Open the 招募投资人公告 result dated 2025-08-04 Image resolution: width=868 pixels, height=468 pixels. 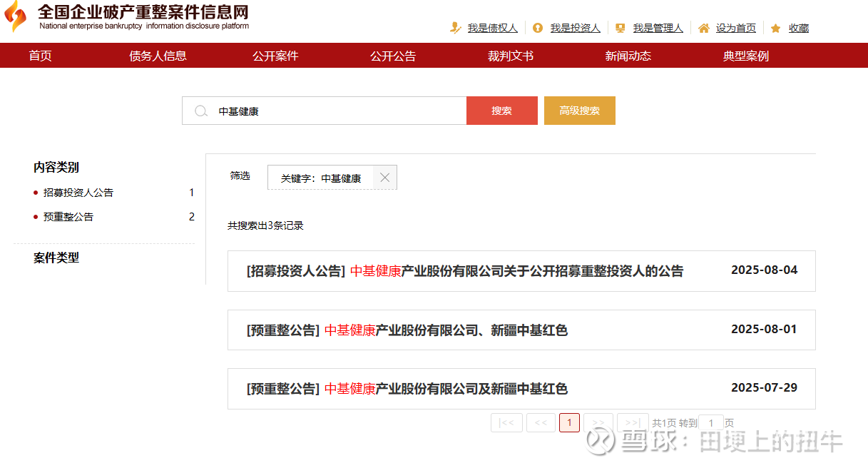pos(521,271)
